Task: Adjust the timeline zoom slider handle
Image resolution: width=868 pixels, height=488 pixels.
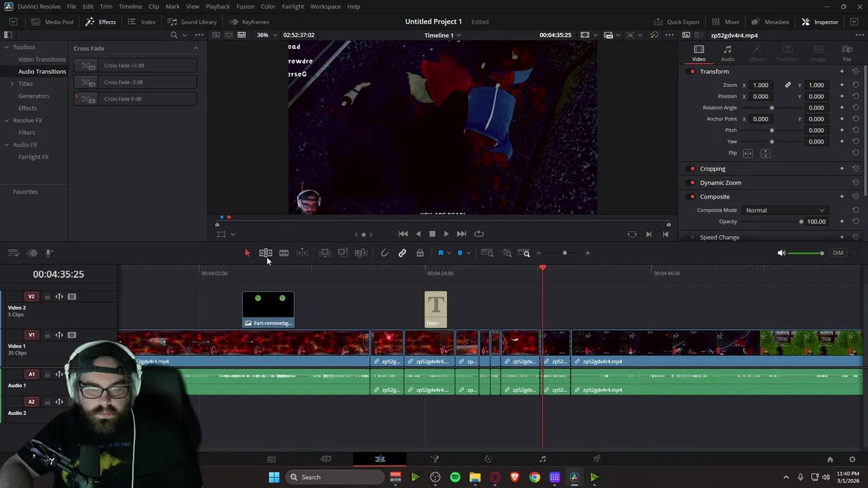Action: click(x=564, y=253)
